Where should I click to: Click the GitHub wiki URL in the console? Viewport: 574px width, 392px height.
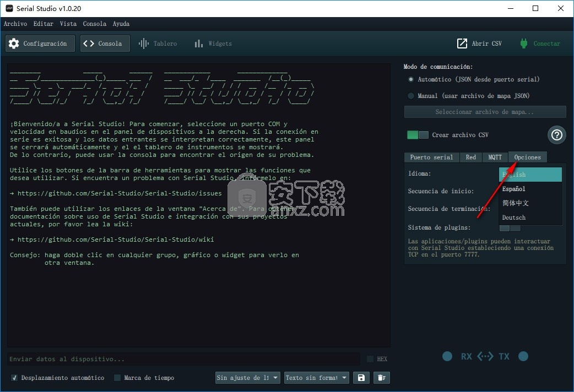(x=116, y=239)
